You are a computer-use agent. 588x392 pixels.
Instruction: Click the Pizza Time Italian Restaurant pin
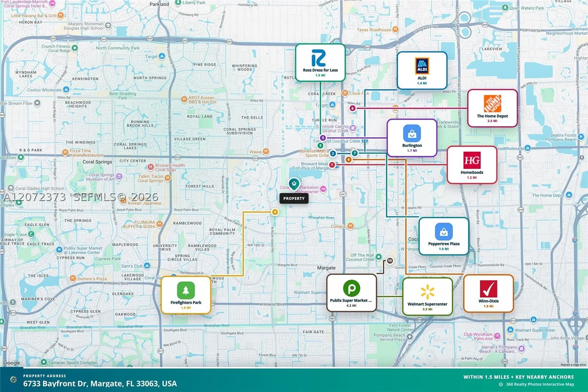tap(65, 152)
